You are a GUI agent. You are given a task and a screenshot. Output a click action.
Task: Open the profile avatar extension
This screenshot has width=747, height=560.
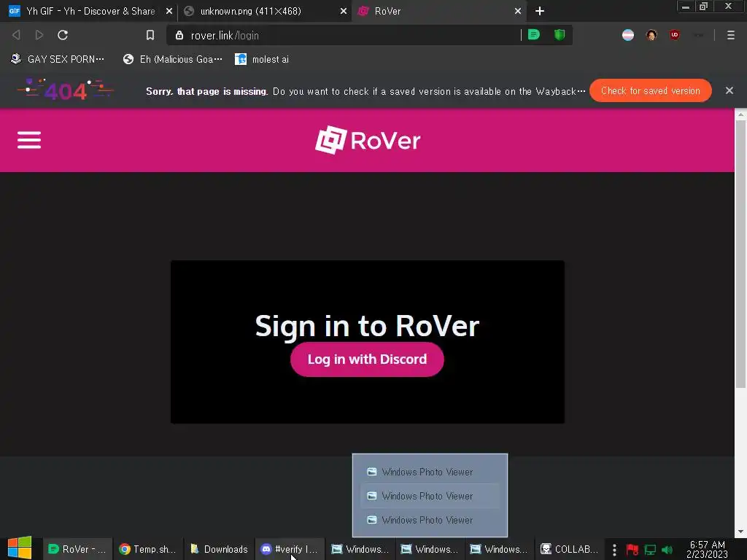pos(651,35)
